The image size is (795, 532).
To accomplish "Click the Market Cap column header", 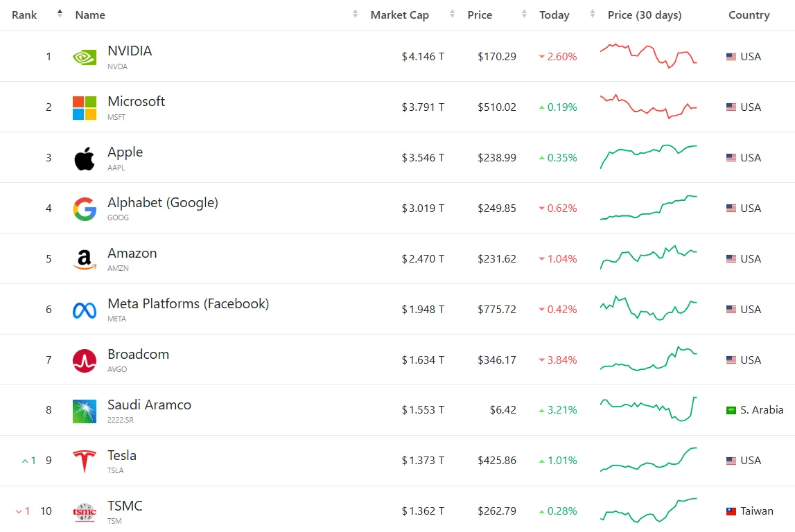I will coord(399,15).
